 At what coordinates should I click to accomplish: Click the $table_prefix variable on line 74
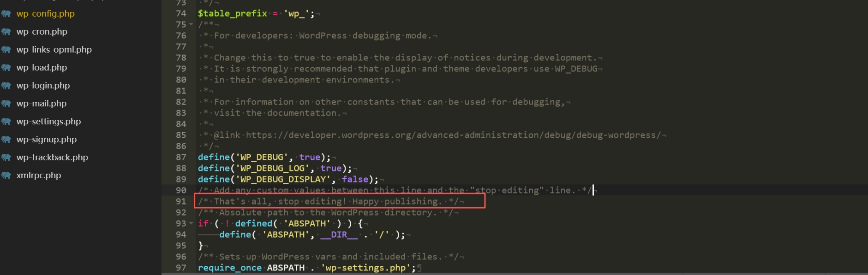[x=232, y=13]
